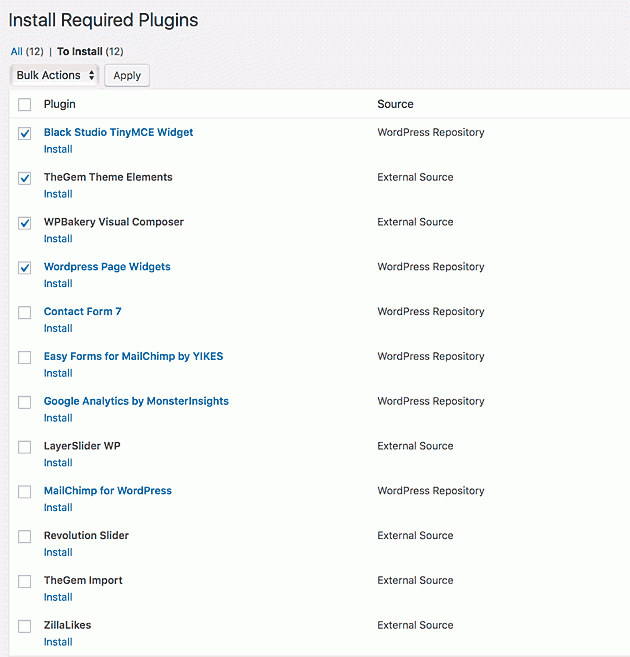Click Install under WPBakery Visual Composer
Screen dimensions: 630x657
(x=58, y=239)
